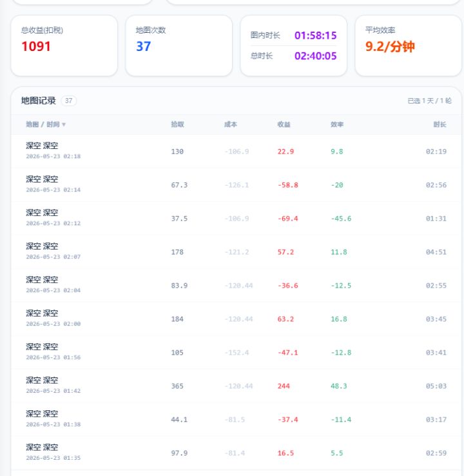Open the record with 时长 03:45
This screenshot has height=476, width=464.
pos(236,319)
